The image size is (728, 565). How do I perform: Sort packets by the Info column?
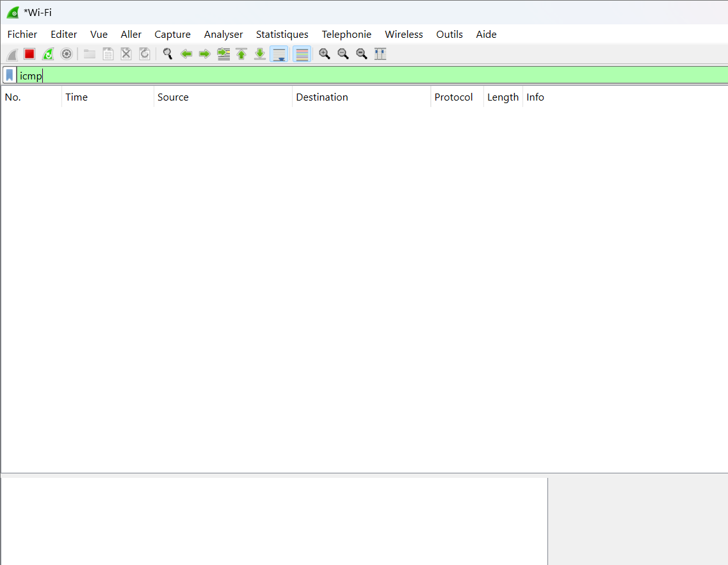[x=625, y=97]
